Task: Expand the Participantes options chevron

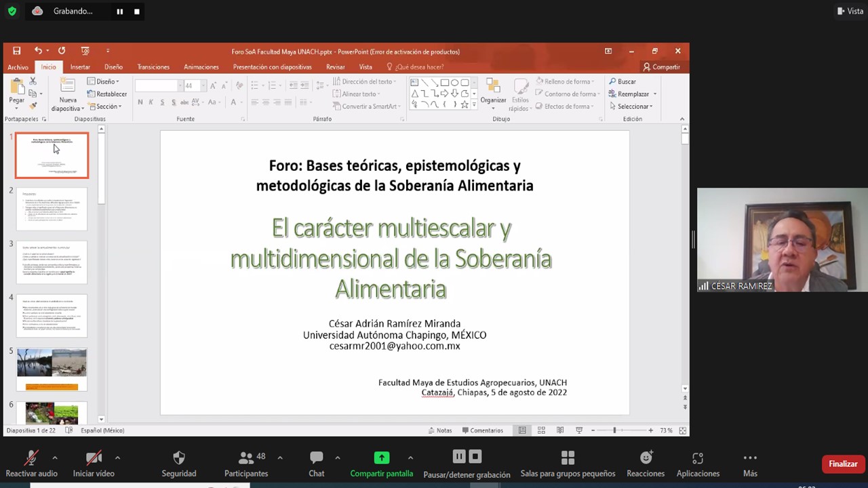Action: point(280,457)
